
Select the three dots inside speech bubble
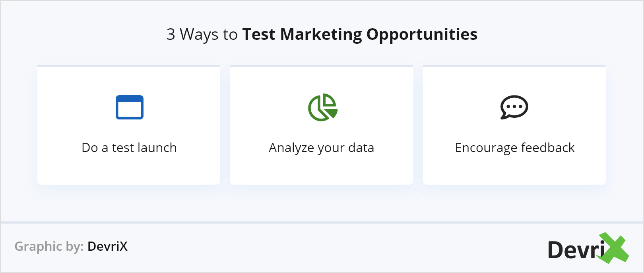tap(514, 106)
